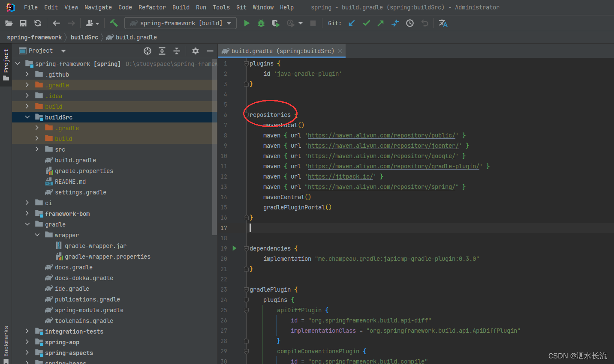Image resolution: width=614 pixels, height=364 pixels.
Task: Push commits with Git up-arrow icon
Action: (x=381, y=23)
